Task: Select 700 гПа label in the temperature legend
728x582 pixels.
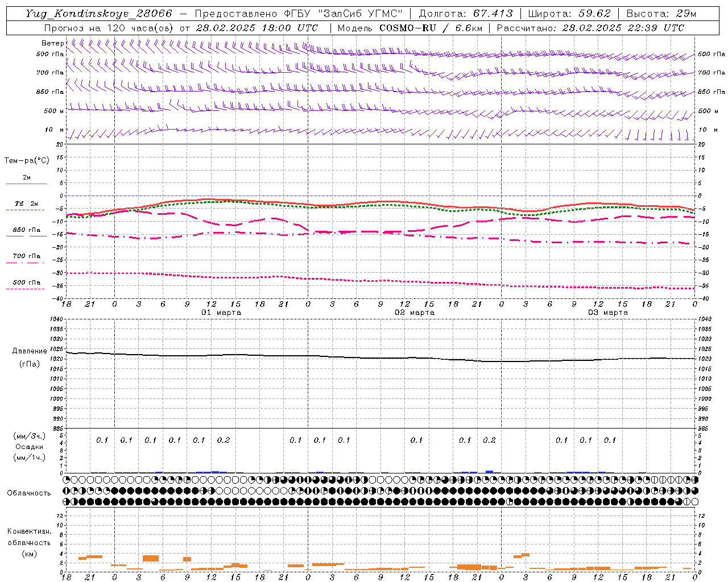Action: [x=27, y=256]
